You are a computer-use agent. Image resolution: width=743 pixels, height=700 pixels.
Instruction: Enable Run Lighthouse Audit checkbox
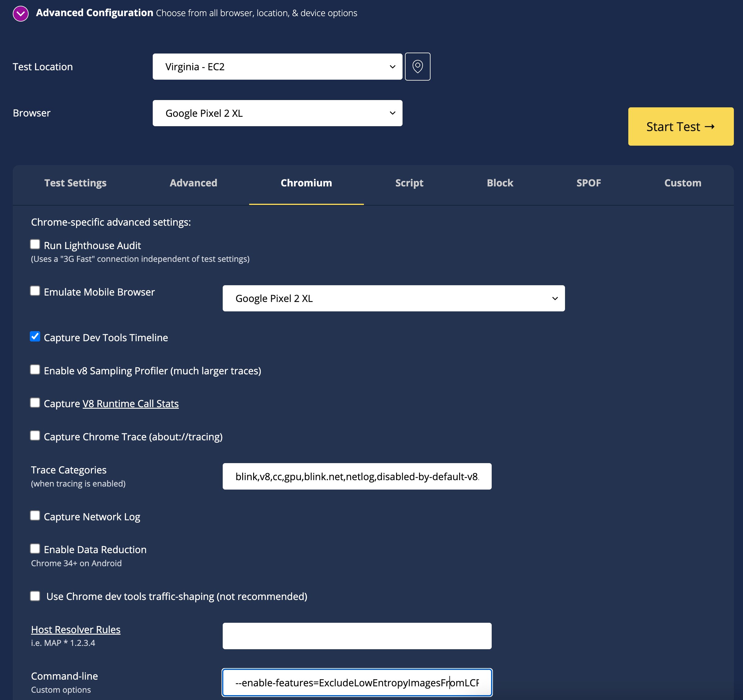pos(35,244)
